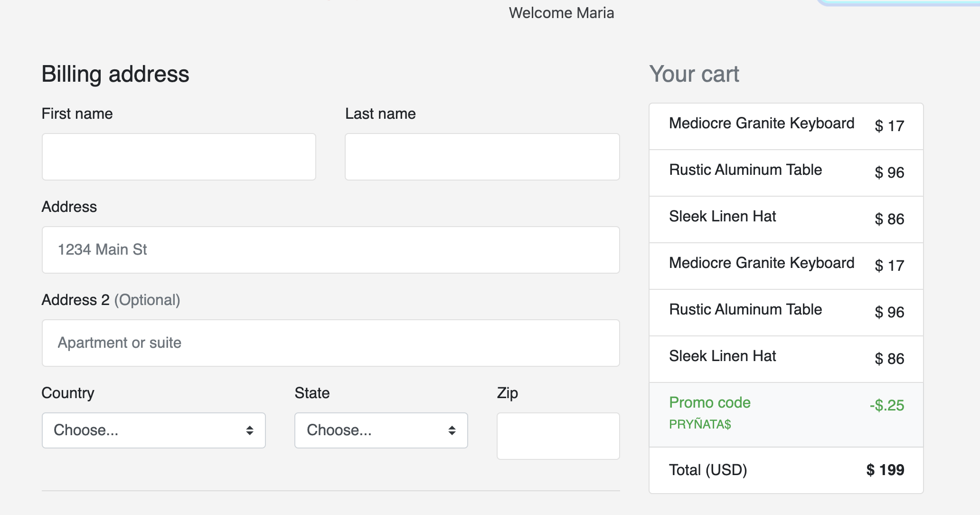980x515 pixels.
Task: Click the First name input field
Action: pyautogui.click(x=179, y=157)
